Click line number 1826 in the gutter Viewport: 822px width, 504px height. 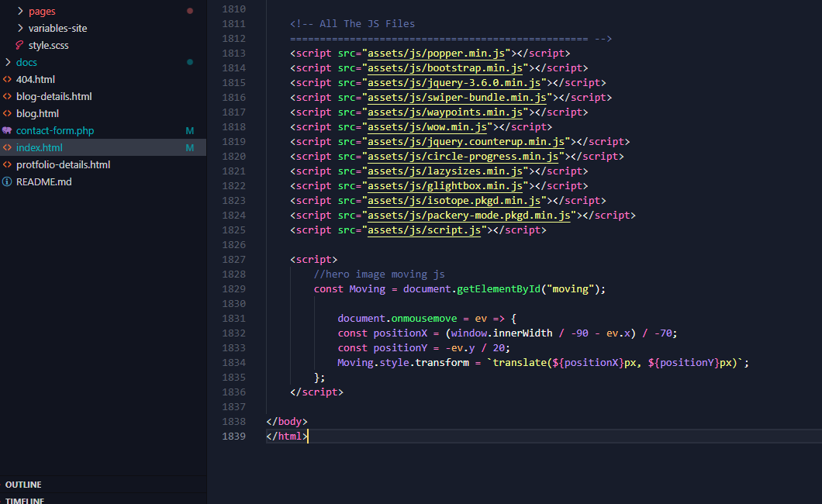pyautogui.click(x=234, y=245)
